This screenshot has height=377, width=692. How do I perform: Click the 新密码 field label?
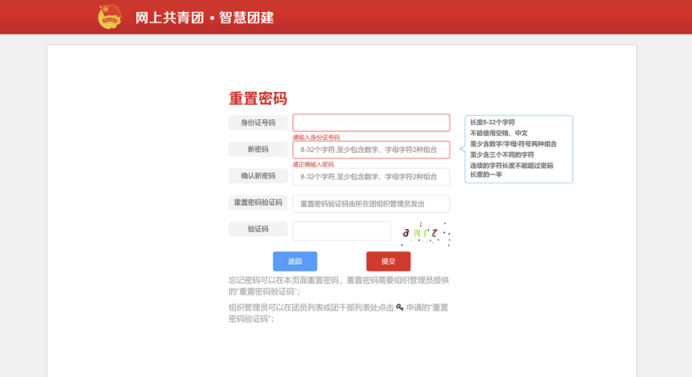click(258, 149)
